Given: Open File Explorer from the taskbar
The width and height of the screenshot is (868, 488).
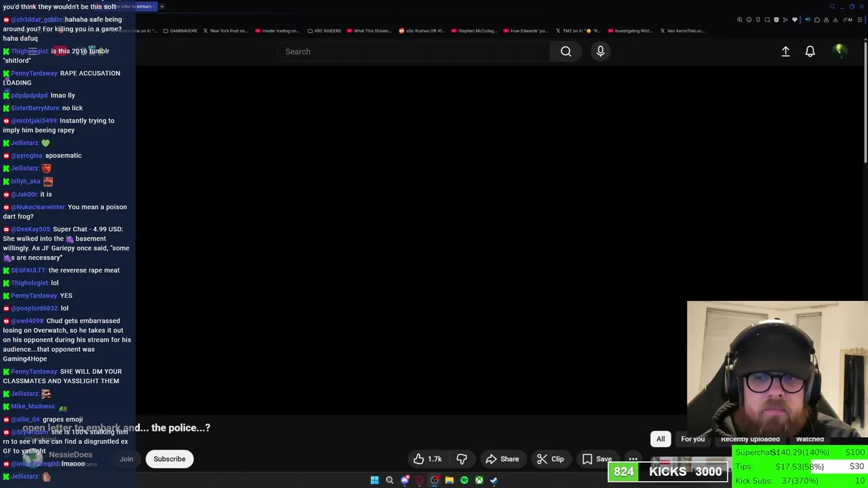Looking at the screenshot, I should click(x=449, y=480).
